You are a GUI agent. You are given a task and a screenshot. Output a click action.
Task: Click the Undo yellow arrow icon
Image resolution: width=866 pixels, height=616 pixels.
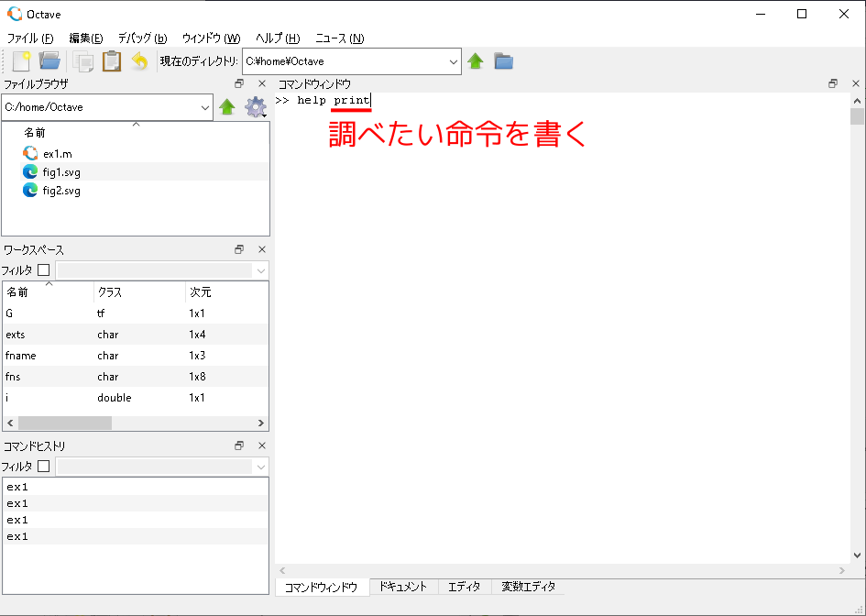139,61
